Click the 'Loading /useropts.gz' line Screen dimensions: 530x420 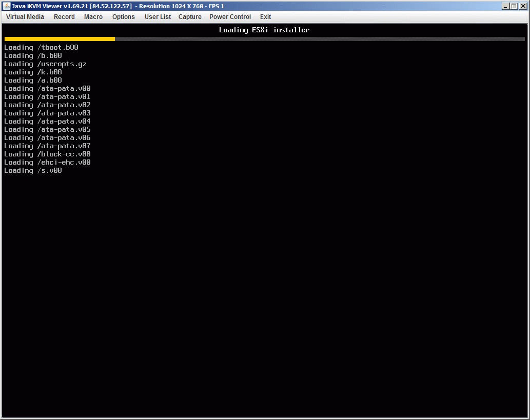(x=45, y=64)
